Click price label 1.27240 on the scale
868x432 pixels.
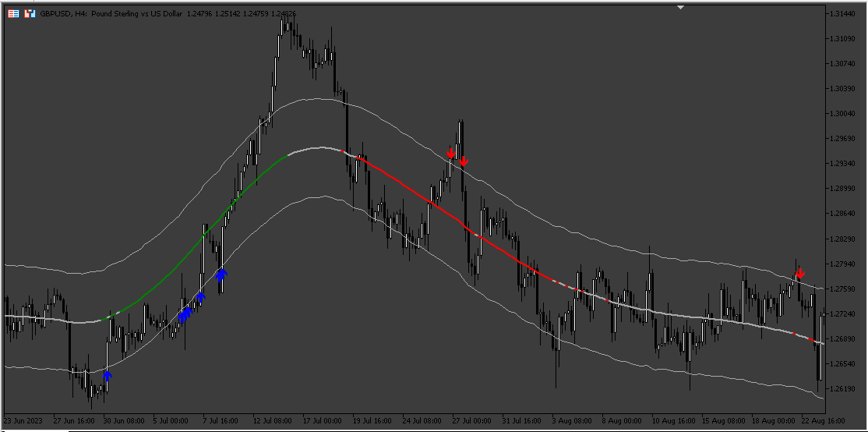point(844,313)
